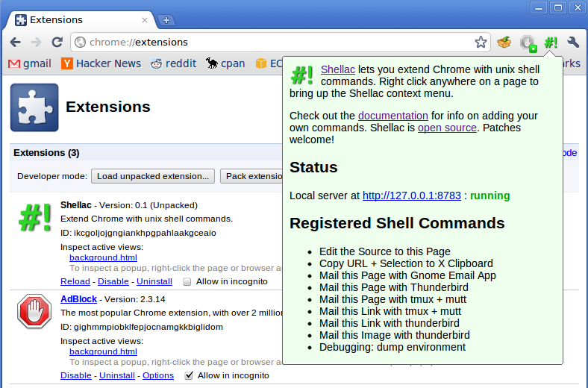Click 'Debugging: dump environment' entry
The height and width of the screenshot is (388, 588).
392,347
